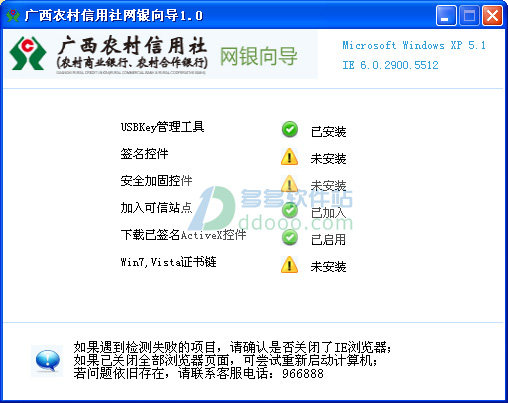
Task: Click the disabled maximize button
Action: click(x=469, y=15)
